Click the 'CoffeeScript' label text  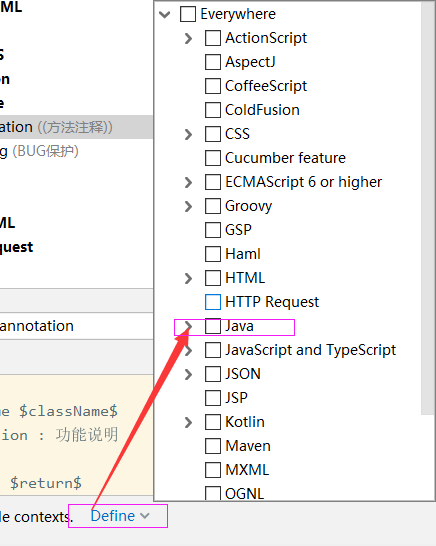(x=266, y=86)
